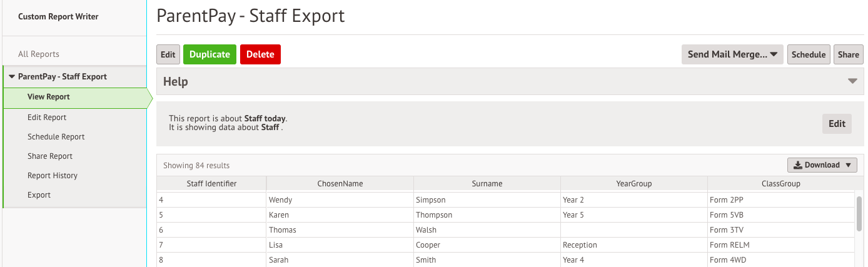Click the Schedule button at top right

[809, 54]
